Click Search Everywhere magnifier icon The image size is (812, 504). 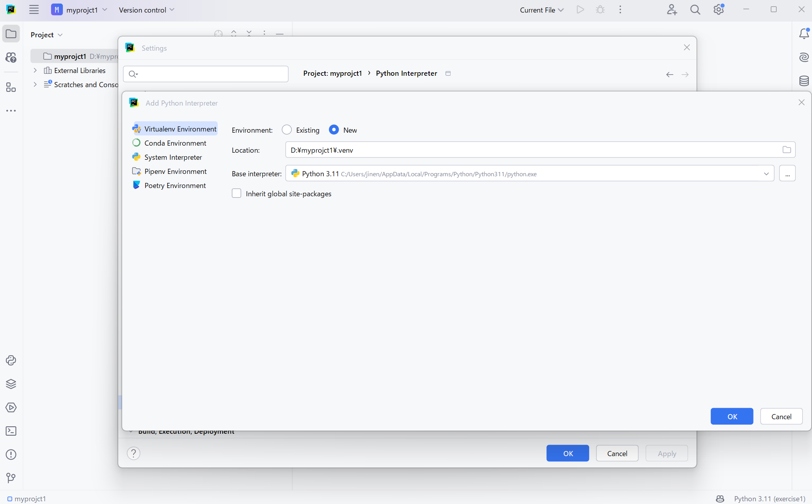pyautogui.click(x=695, y=10)
